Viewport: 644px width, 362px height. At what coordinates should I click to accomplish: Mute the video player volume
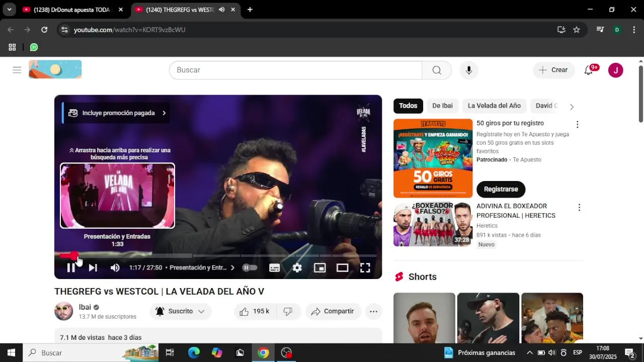click(x=115, y=268)
